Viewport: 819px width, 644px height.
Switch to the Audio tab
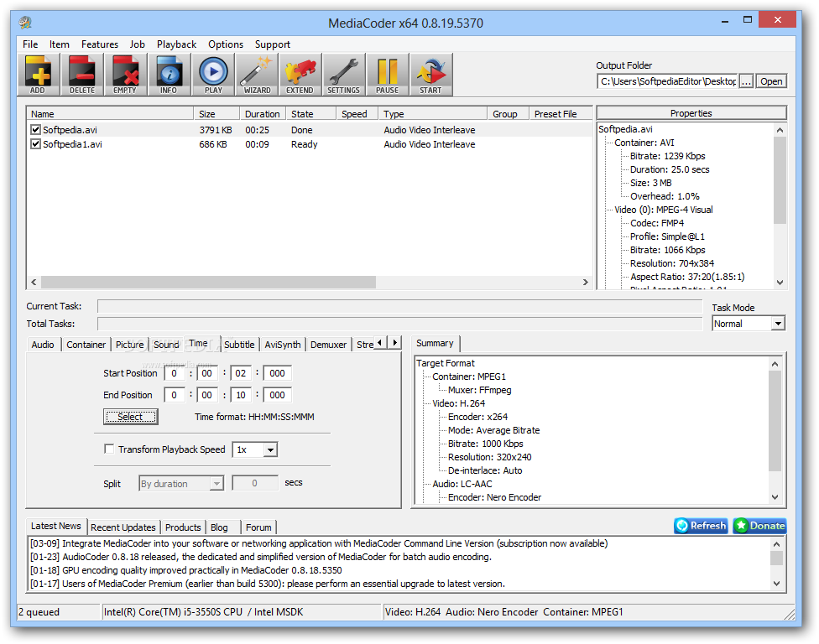coord(43,345)
